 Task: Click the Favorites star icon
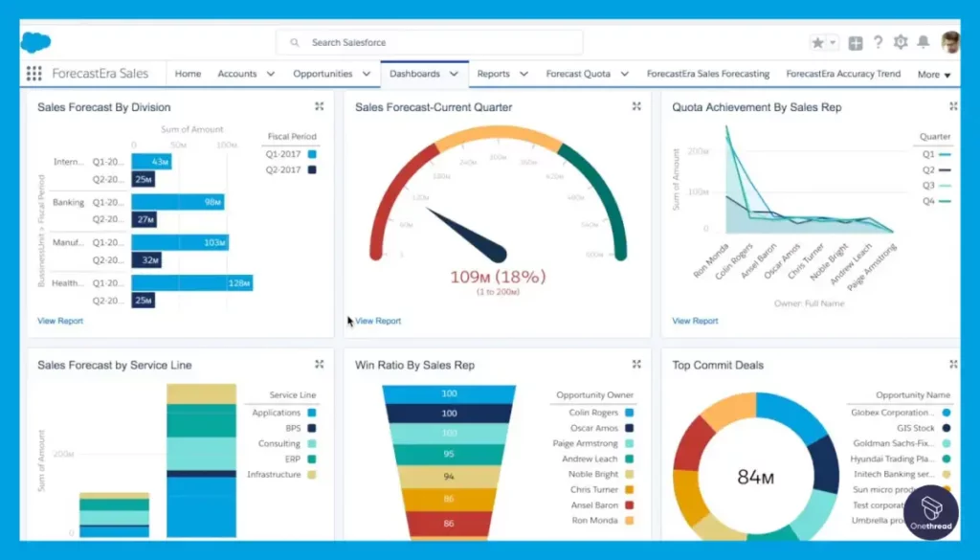(817, 42)
